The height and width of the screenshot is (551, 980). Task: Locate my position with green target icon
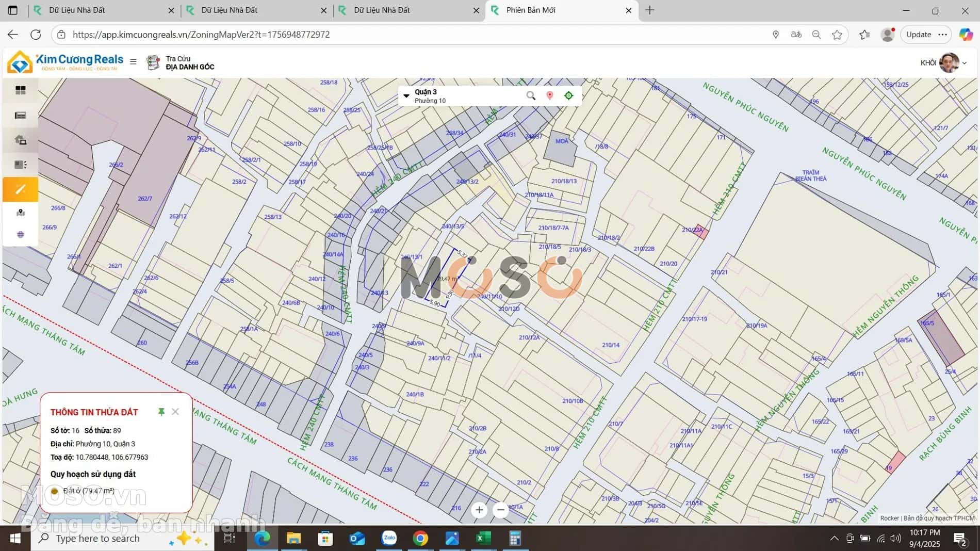(x=569, y=95)
